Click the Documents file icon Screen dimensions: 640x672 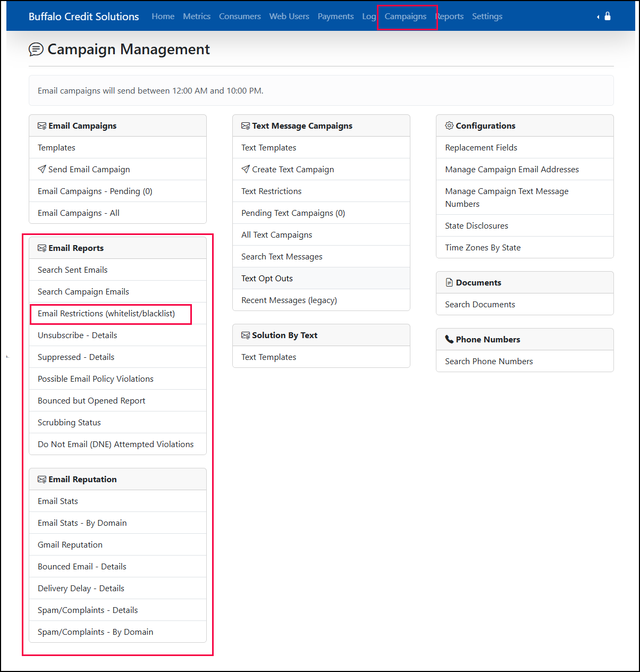pos(449,282)
